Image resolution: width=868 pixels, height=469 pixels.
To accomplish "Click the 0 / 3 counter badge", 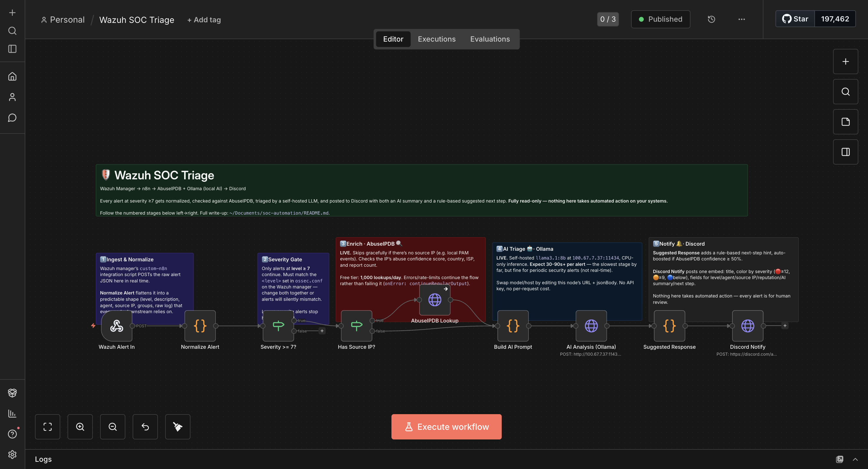I will (x=608, y=19).
